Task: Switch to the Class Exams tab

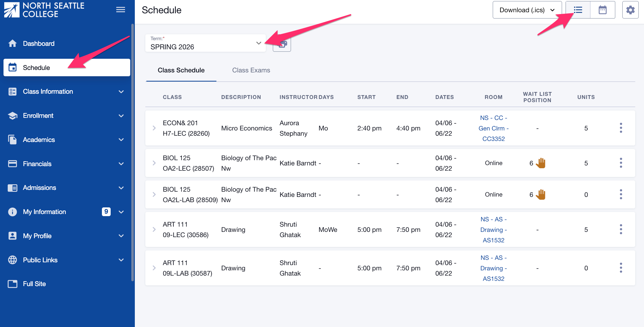Action: (x=251, y=70)
